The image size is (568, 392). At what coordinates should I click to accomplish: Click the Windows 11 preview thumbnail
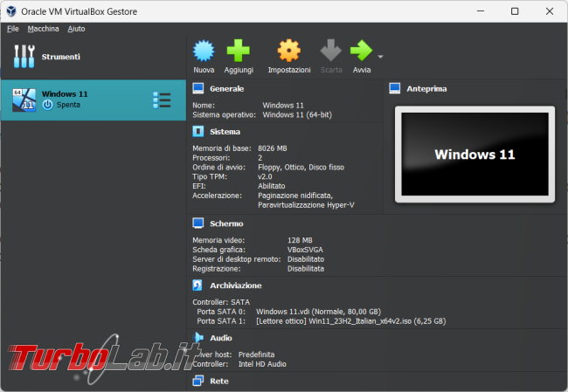click(x=474, y=155)
